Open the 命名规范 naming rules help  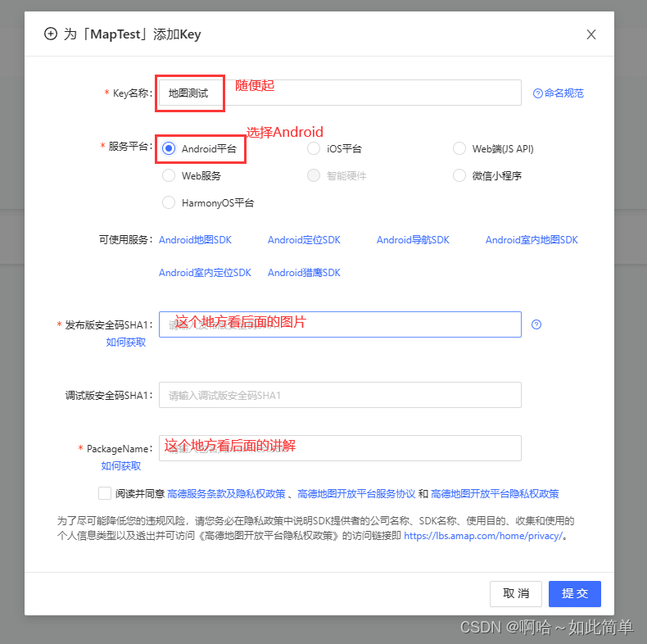click(x=559, y=93)
